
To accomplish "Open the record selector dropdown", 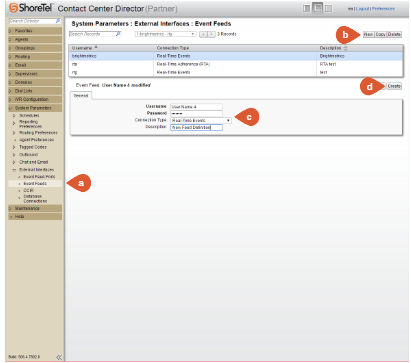I will 165,34.
